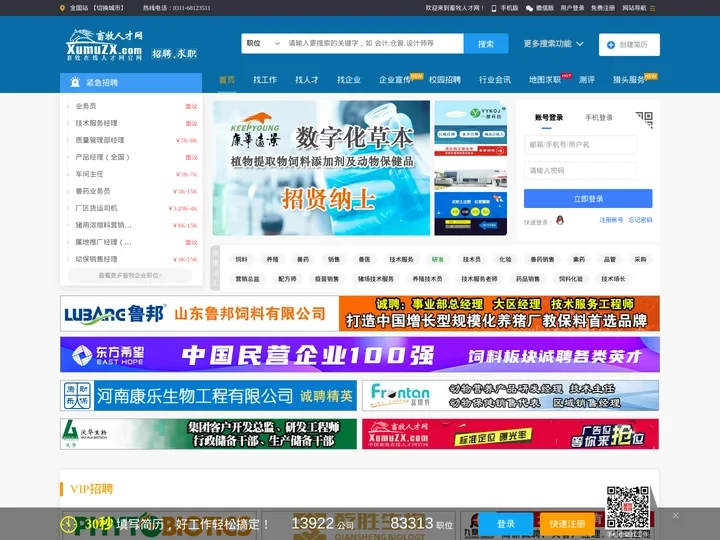Viewport: 720px width, 540px height.
Task: Open the find companies nav item
Action: [x=349, y=80]
